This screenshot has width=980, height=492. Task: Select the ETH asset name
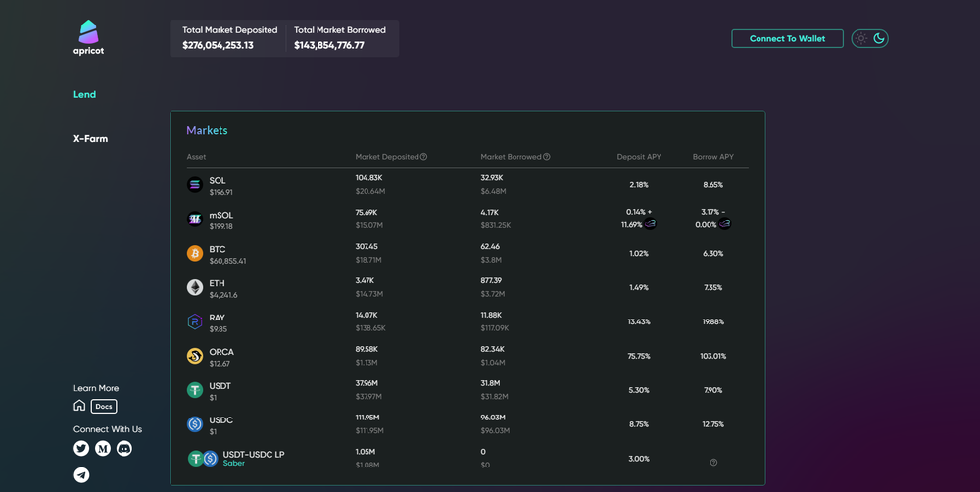pos(217,283)
